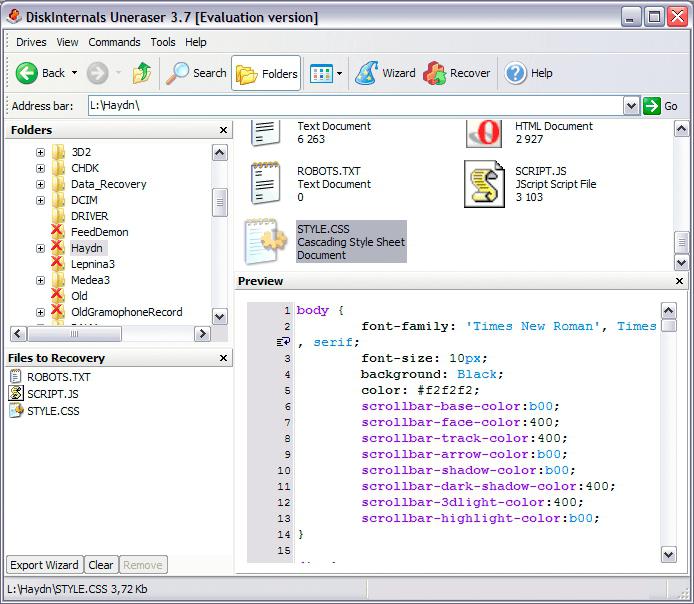Screen dimensions: 694x604
Task: Select the OldGramophoneRecord folder label
Action: (x=127, y=312)
